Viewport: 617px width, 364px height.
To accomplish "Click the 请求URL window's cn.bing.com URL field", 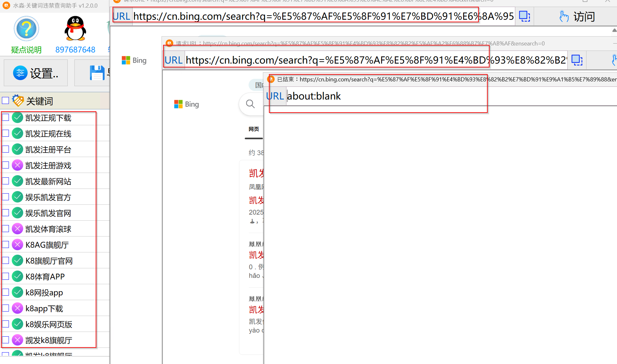I will click(x=376, y=60).
